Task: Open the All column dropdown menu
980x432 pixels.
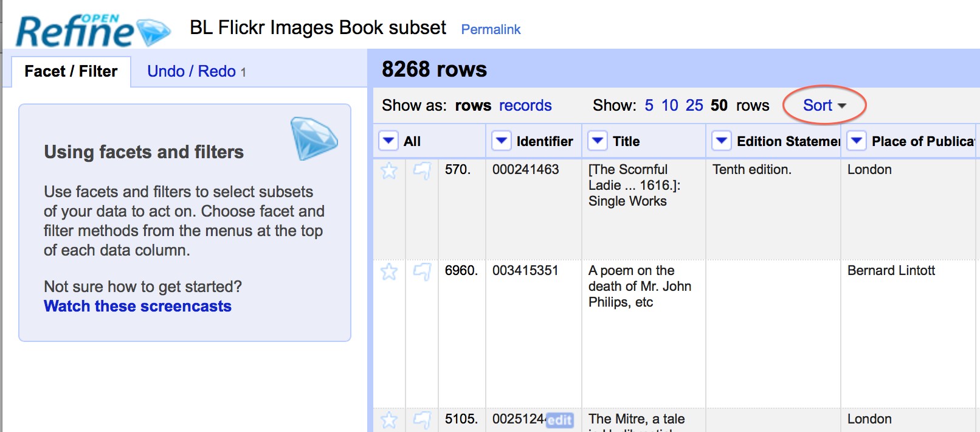Action: pyautogui.click(x=388, y=141)
